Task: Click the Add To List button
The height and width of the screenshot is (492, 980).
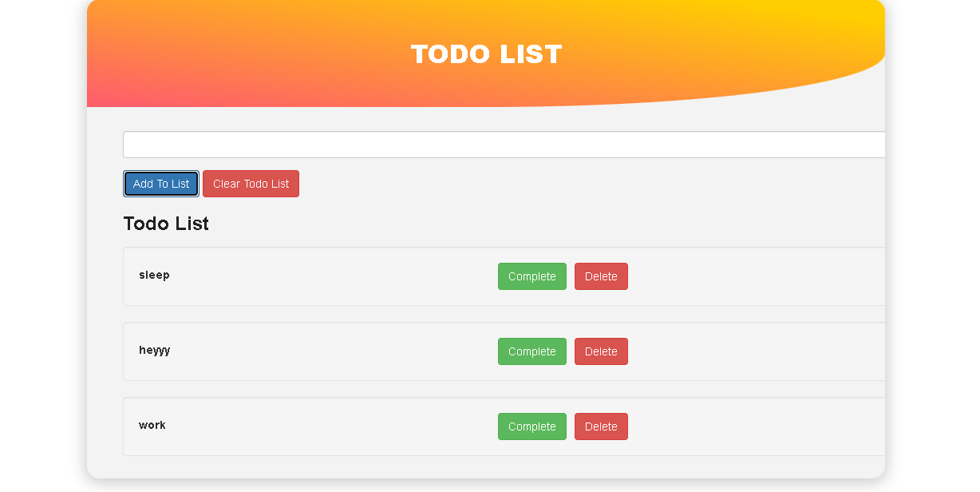Action: [x=161, y=184]
